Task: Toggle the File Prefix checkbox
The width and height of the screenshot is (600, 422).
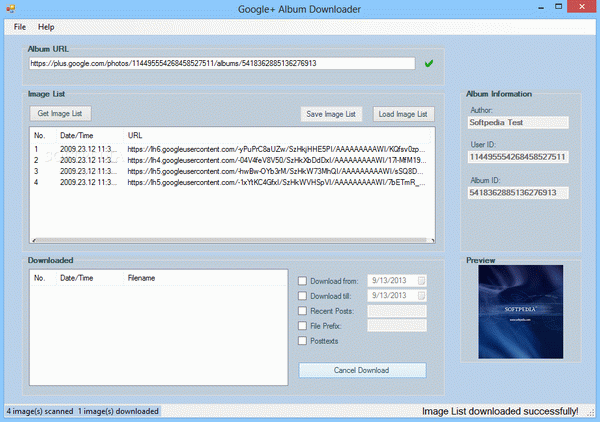Action: [302, 326]
